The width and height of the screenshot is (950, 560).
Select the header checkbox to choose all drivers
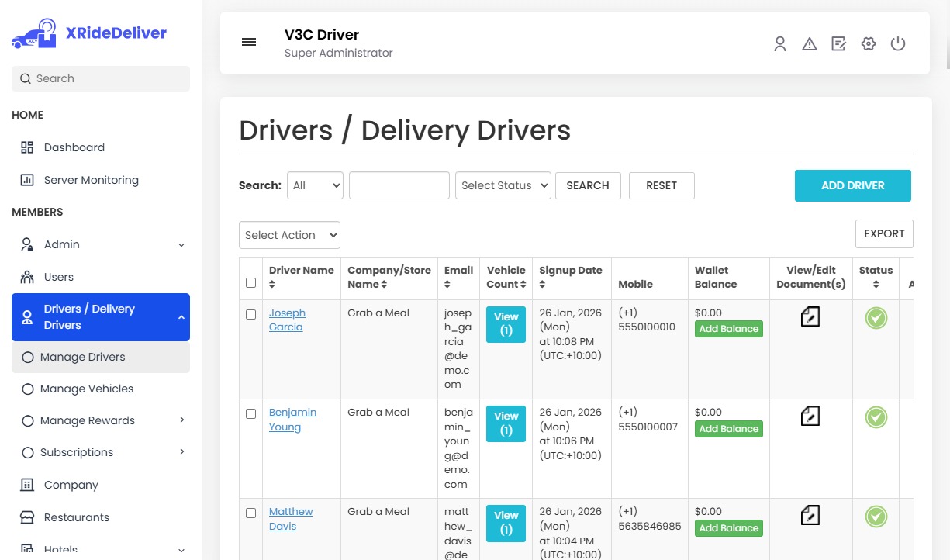[x=250, y=283]
